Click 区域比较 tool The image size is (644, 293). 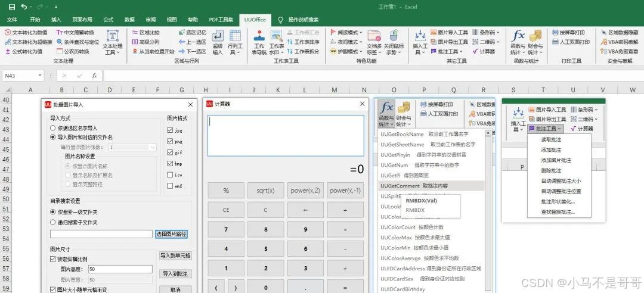(146, 32)
